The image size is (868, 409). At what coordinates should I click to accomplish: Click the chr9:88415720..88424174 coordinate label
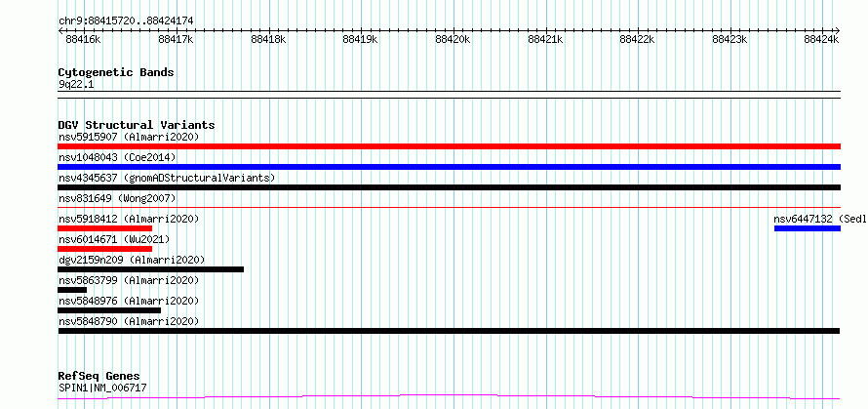point(126,21)
